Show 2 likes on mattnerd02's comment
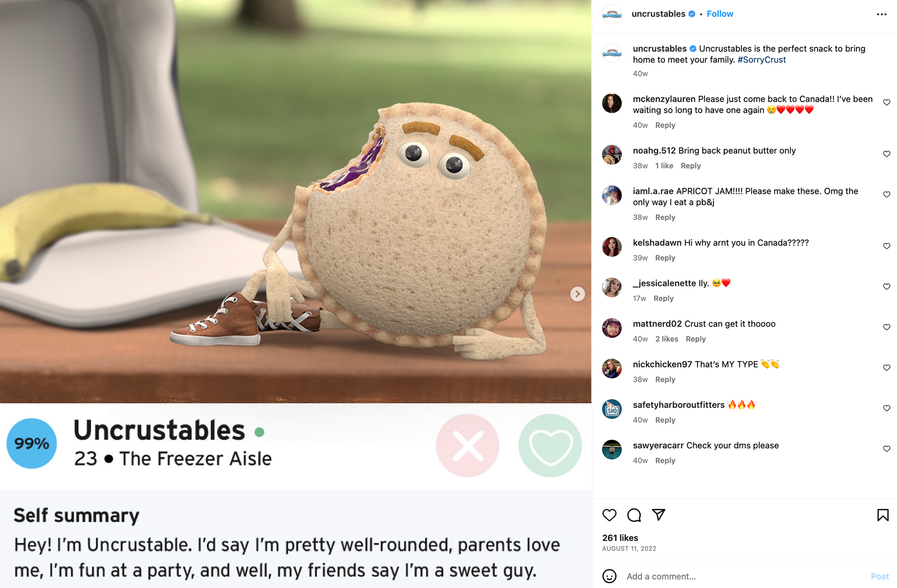The image size is (897, 588). click(x=666, y=339)
